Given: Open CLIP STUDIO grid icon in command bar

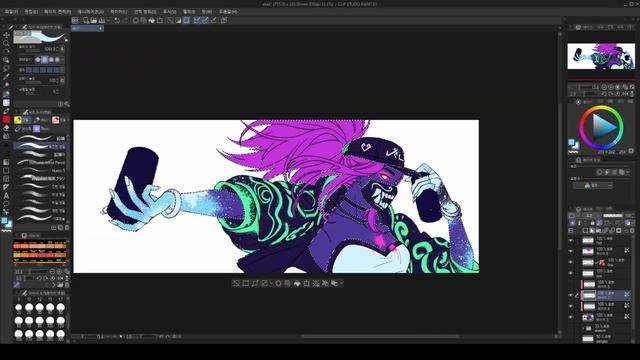Looking at the screenshot, I should tap(75, 20).
